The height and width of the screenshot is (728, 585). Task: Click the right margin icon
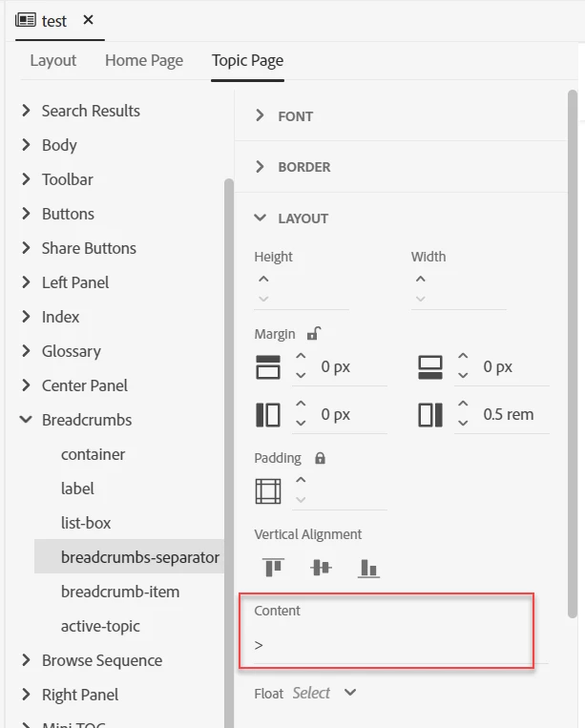430,415
